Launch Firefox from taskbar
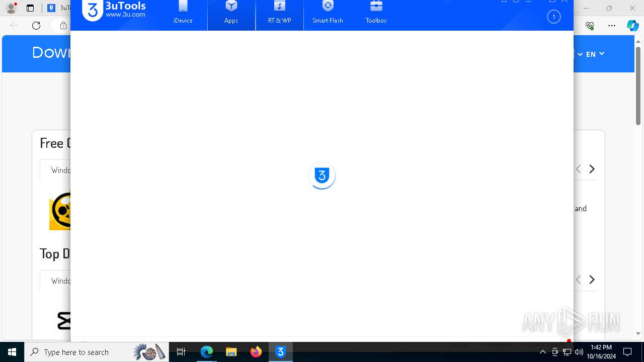This screenshot has width=644, height=362. (x=256, y=352)
